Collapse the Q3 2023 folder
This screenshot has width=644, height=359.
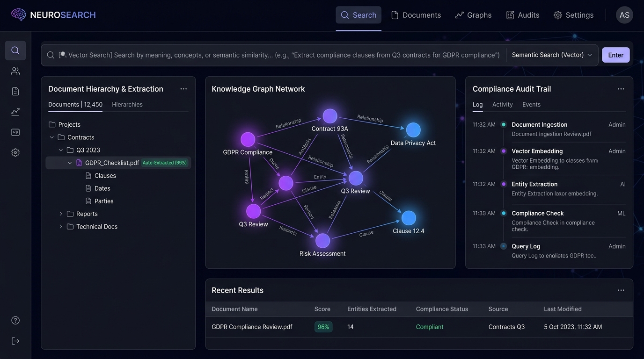point(61,150)
